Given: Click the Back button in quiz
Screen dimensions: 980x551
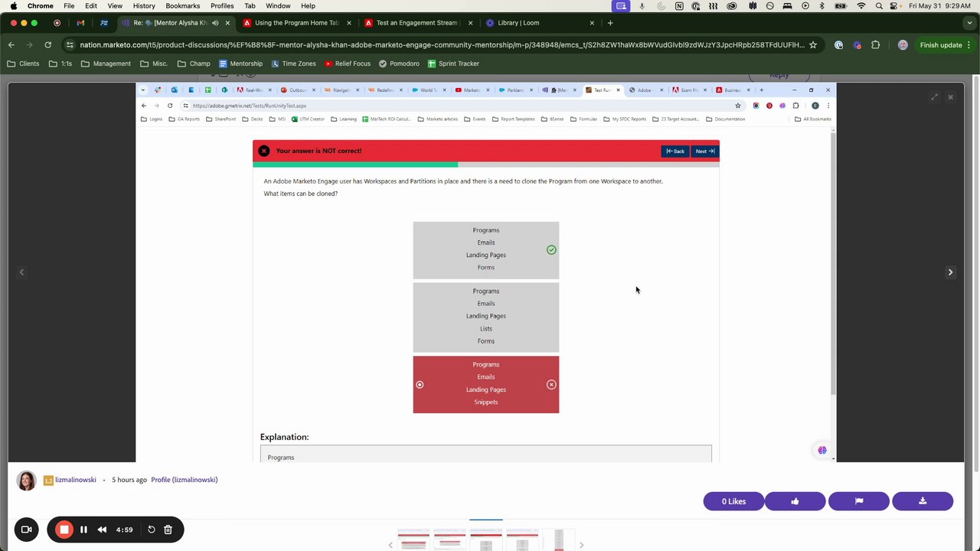Looking at the screenshot, I should point(675,151).
